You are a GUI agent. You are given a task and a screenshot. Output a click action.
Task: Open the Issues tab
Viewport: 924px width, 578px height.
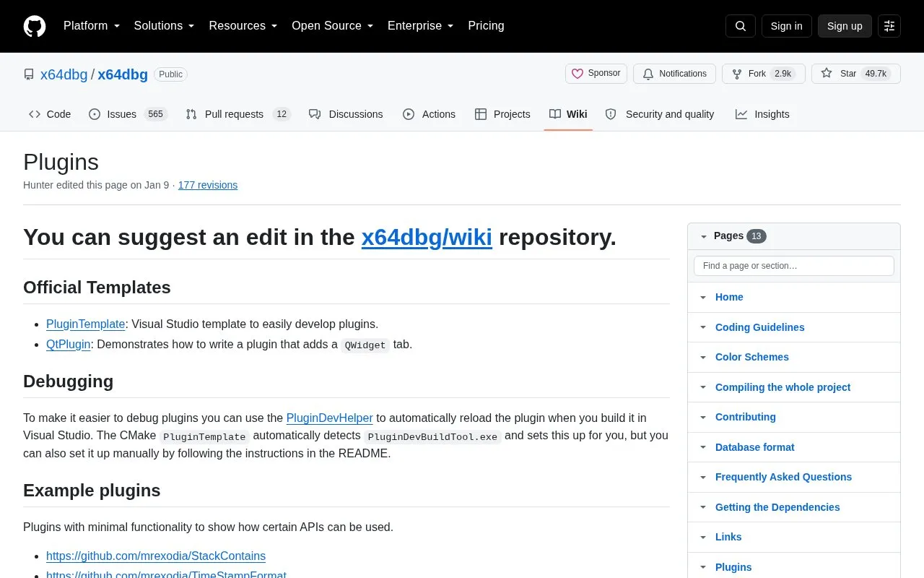128,114
